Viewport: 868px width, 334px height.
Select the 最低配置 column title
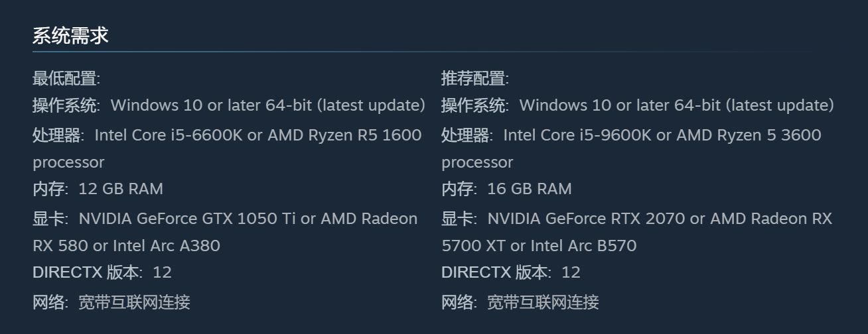65,78
